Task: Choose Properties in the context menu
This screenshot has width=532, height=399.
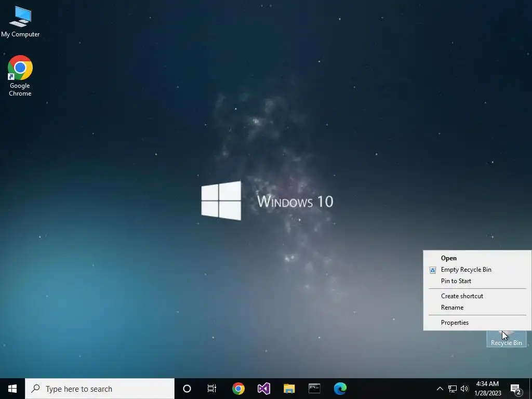Action: pyautogui.click(x=477, y=323)
